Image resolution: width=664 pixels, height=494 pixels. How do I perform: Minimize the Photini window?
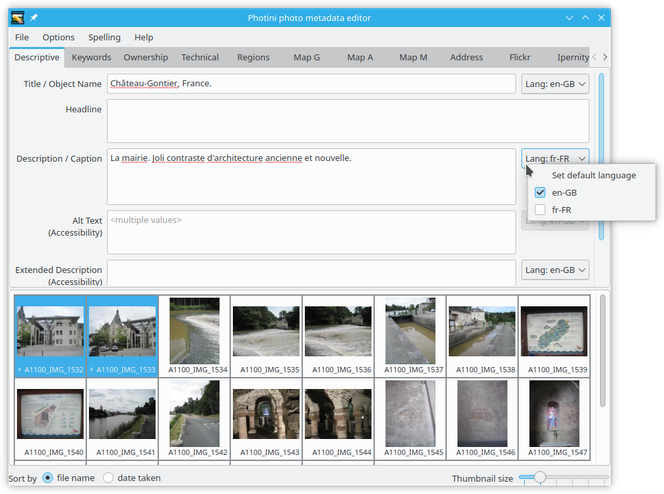[x=569, y=18]
